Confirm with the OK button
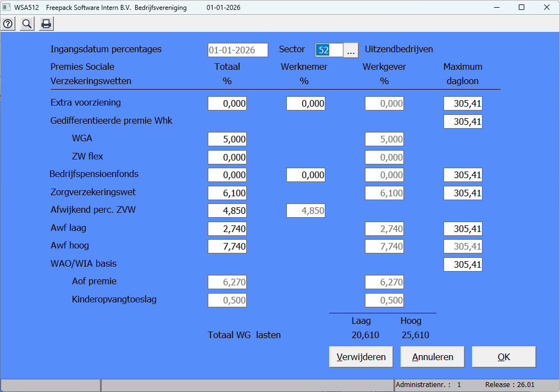 (503, 357)
